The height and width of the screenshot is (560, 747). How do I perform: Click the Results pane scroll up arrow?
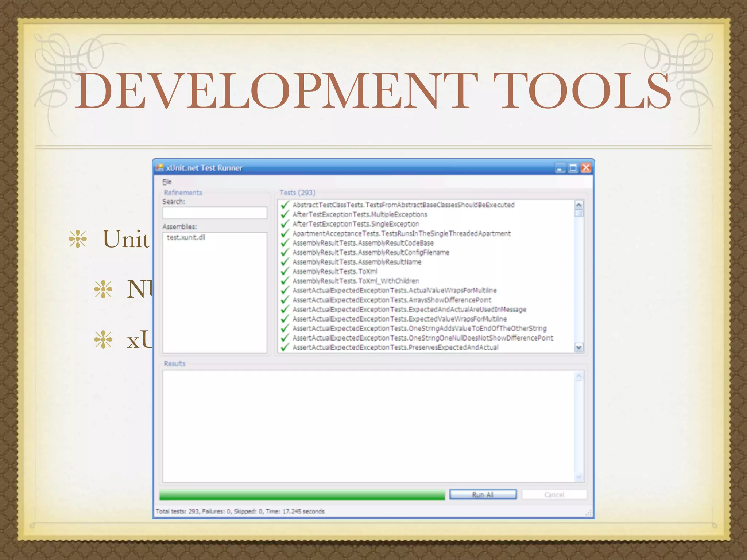click(579, 376)
